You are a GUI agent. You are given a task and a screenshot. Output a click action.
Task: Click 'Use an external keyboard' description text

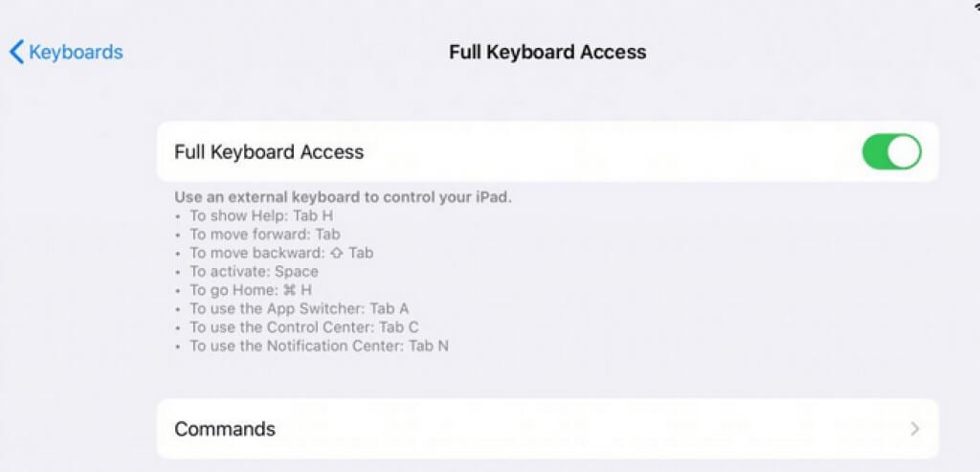click(x=344, y=197)
